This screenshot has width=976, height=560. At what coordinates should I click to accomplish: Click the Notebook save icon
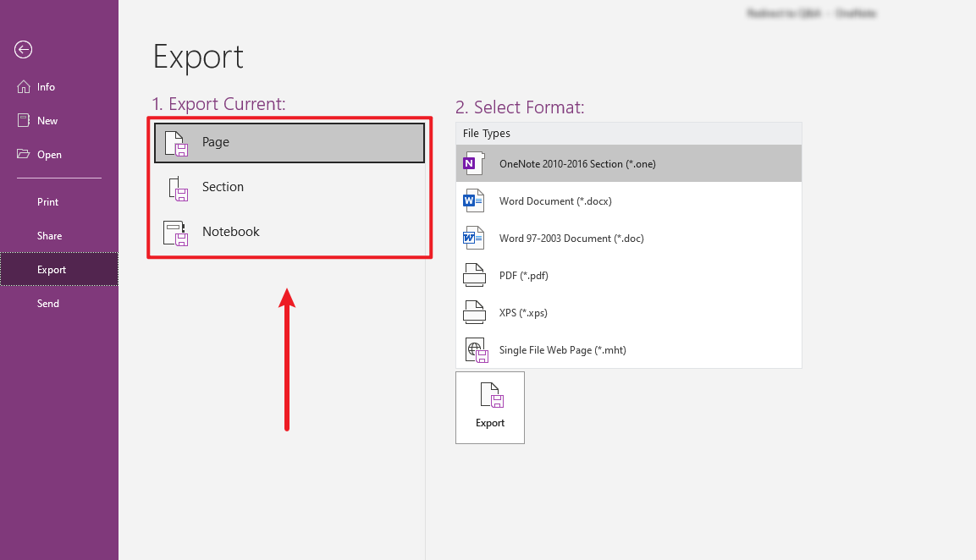(x=175, y=233)
